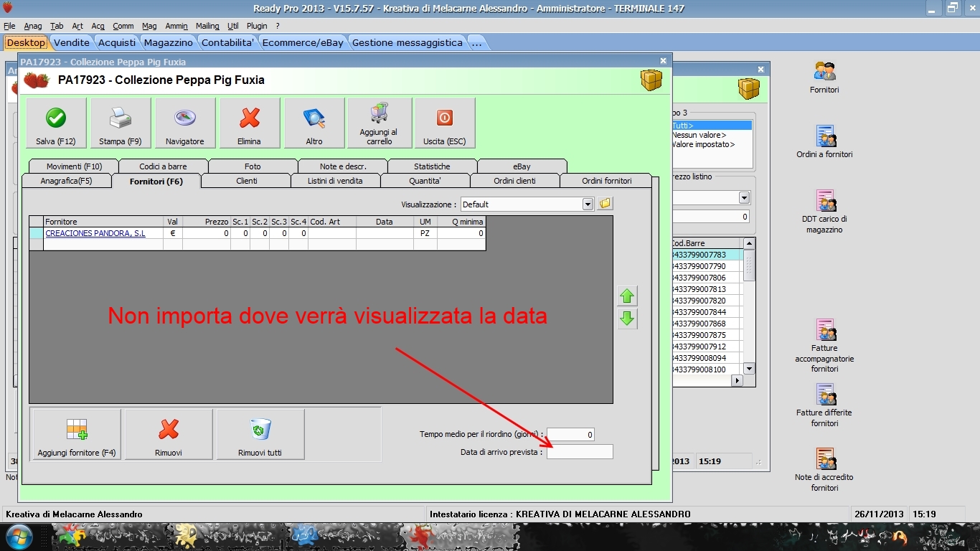Click the gold boxes icon in the article header
This screenshot has height=551, width=980.
[651, 80]
